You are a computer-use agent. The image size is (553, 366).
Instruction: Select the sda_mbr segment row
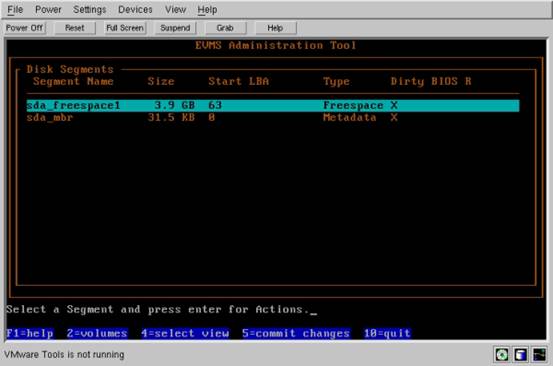[x=273, y=117]
